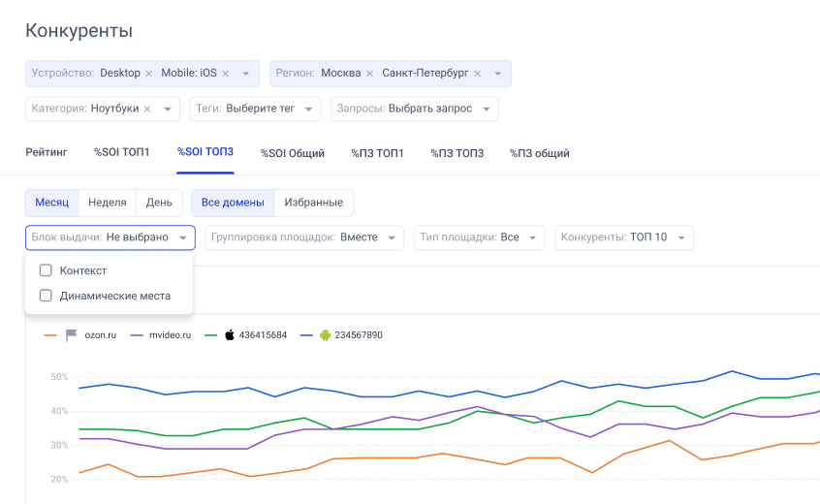820x504 pixels.
Task: Click the flag icon next to ozon.ru
Action: 71,335
